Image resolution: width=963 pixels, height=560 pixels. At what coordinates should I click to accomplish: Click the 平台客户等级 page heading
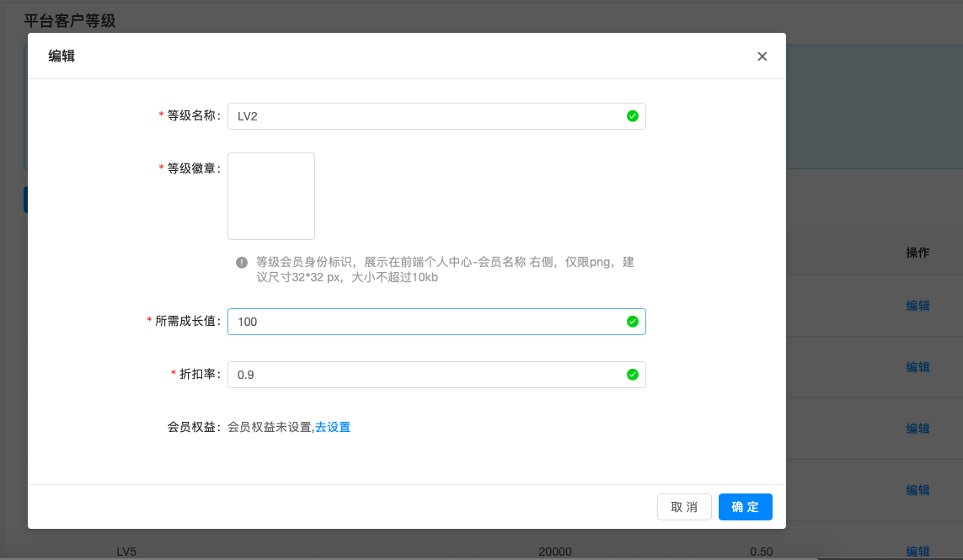point(69,21)
